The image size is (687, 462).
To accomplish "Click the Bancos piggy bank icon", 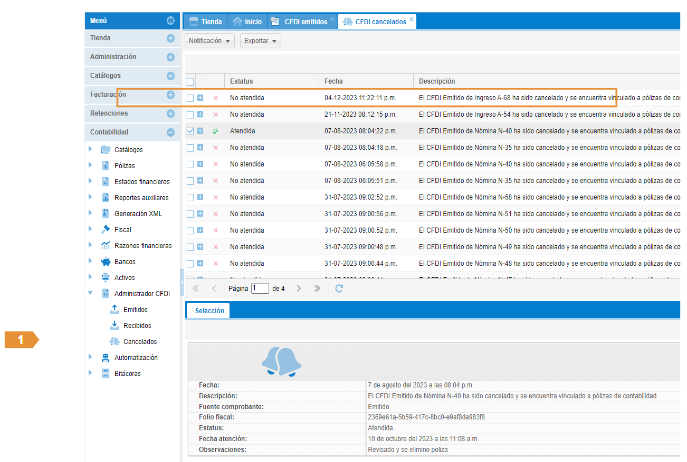I will 105,261.
